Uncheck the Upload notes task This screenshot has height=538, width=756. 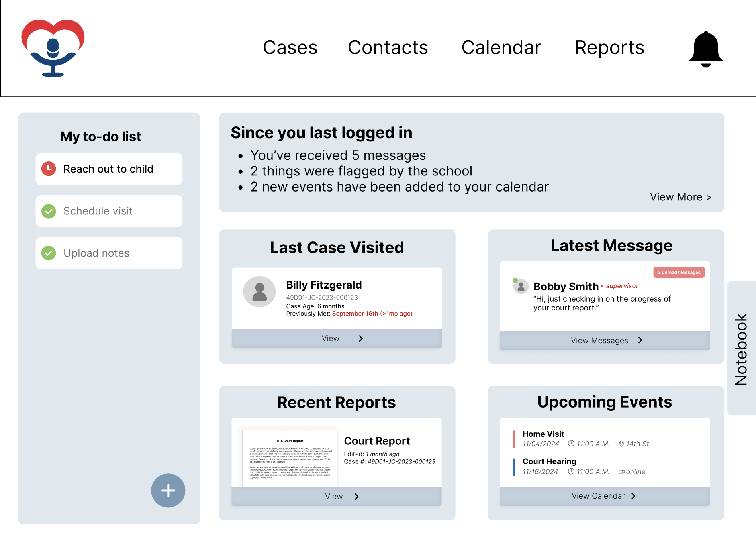point(49,253)
